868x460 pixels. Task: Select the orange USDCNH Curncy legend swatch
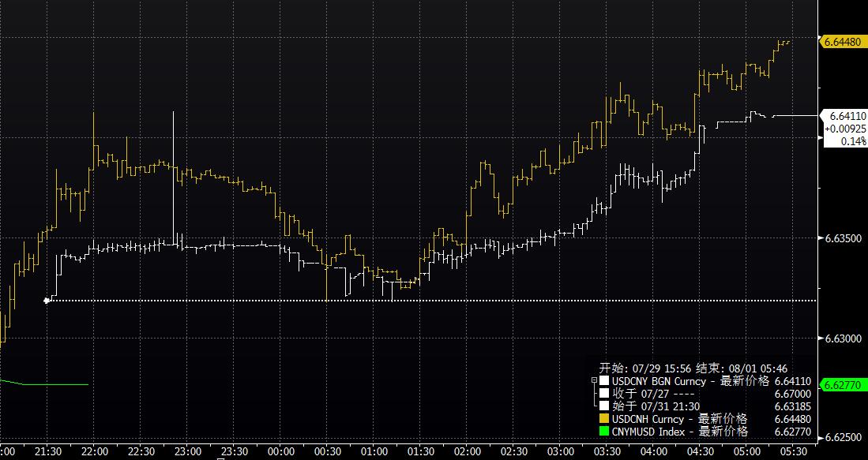(x=604, y=418)
